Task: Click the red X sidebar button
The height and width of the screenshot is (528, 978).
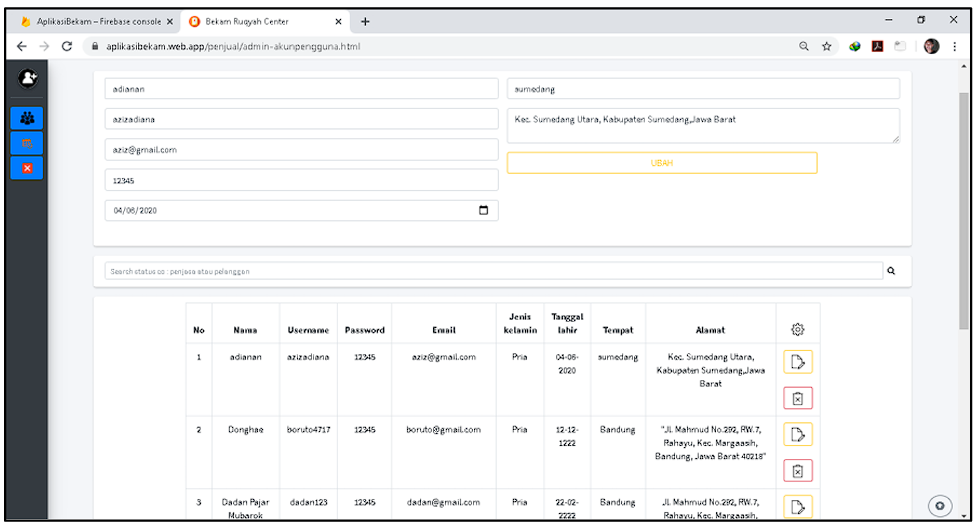Action: [x=27, y=168]
